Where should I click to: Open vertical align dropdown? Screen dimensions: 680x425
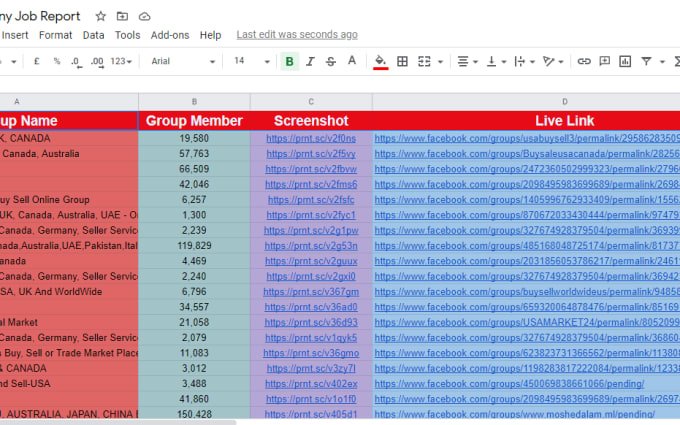click(496, 62)
